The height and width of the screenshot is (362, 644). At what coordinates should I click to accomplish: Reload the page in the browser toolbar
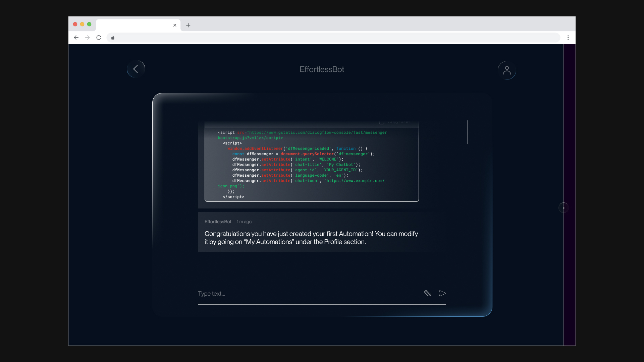99,38
